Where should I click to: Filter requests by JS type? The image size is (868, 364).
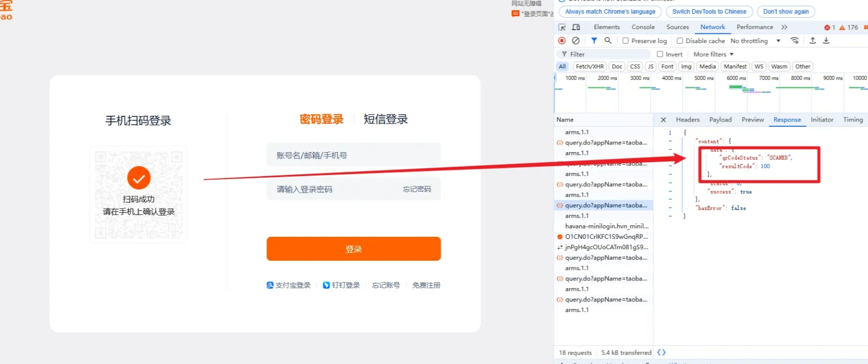[x=651, y=66]
